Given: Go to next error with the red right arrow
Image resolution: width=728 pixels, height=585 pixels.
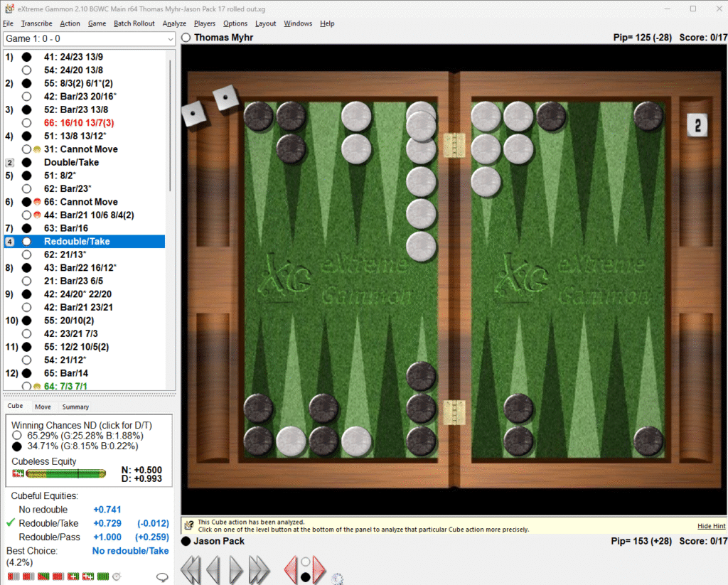Looking at the screenshot, I should point(319,569).
